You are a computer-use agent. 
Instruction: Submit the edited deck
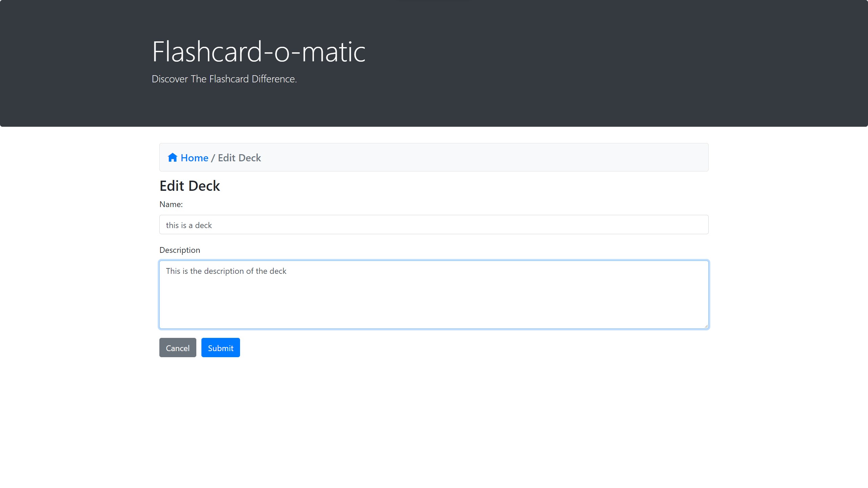pyautogui.click(x=220, y=347)
